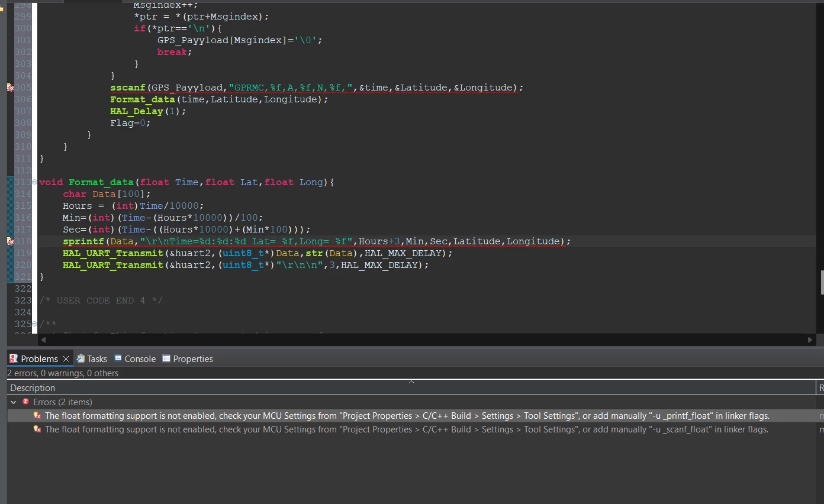The height and width of the screenshot is (504, 824).
Task: Click the error icon of the _scanf_float problem
Action: pos(38,429)
